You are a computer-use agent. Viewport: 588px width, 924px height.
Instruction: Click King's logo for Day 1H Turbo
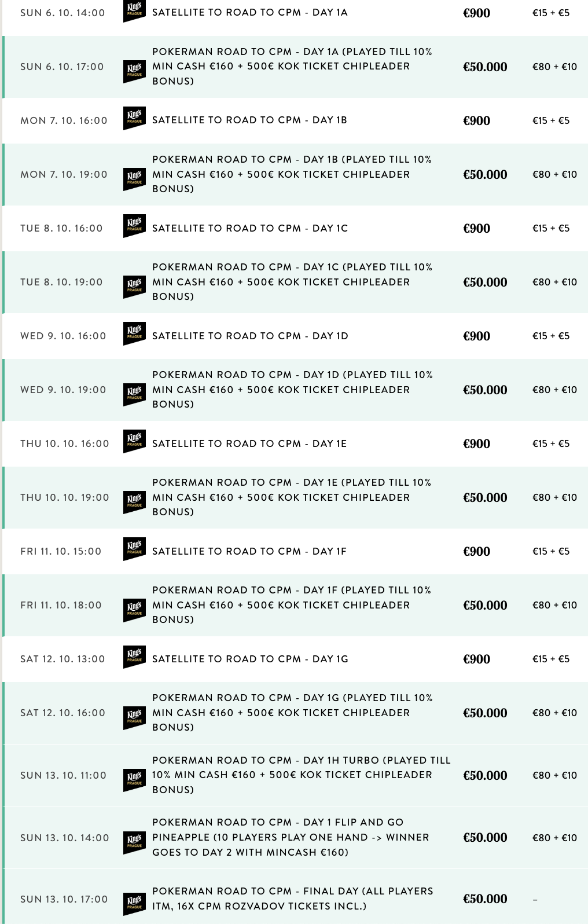(x=134, y=780)
